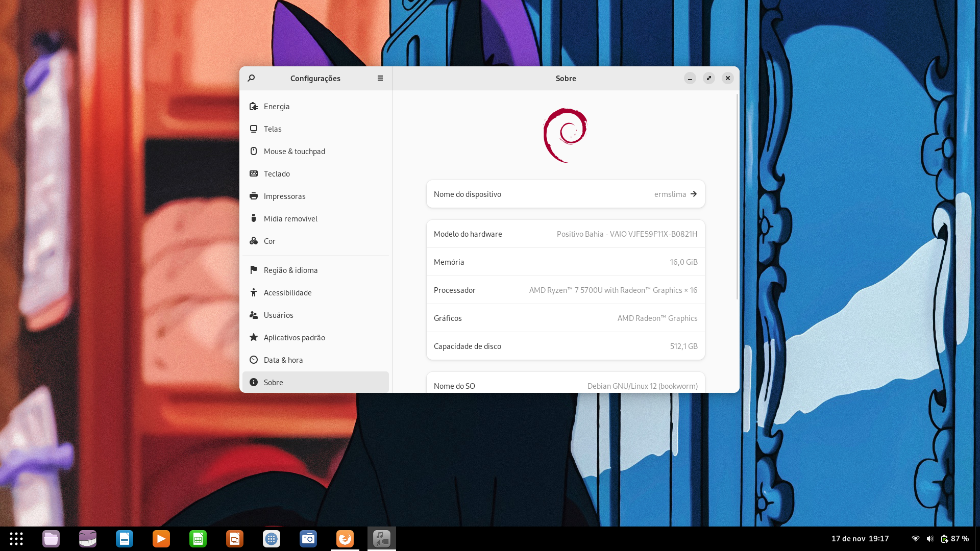Select Impressoras in the sidebar
Screen dimensions: 980x551
315,196
